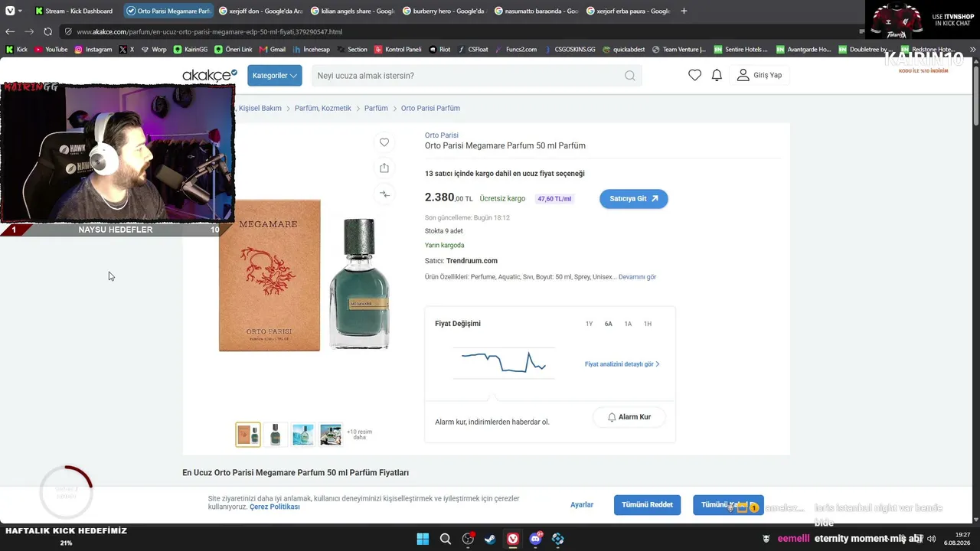Select the green bottle product thumbnail
The image size is (980, 551).
point(276,435)
